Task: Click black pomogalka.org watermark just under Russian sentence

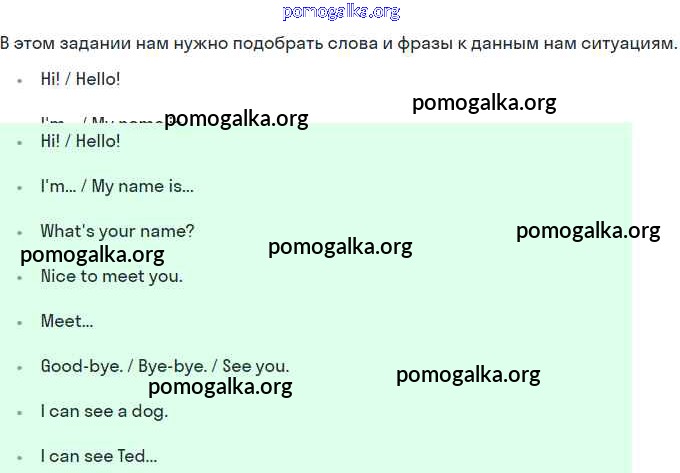Action: (484, 103)
